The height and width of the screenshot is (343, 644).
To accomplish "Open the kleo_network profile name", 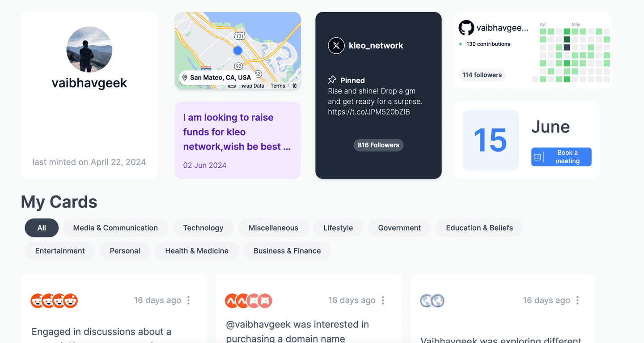I will (376, 46).
